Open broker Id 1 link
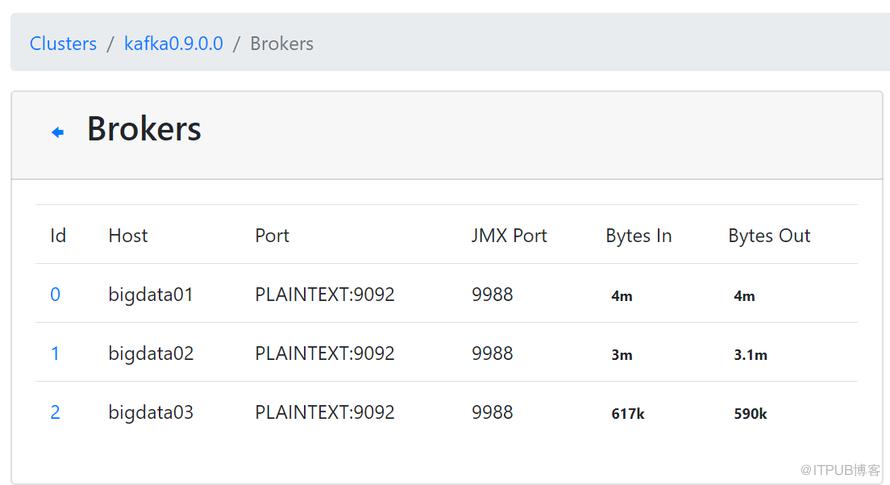The image size is (890, 485). point(55,353)
